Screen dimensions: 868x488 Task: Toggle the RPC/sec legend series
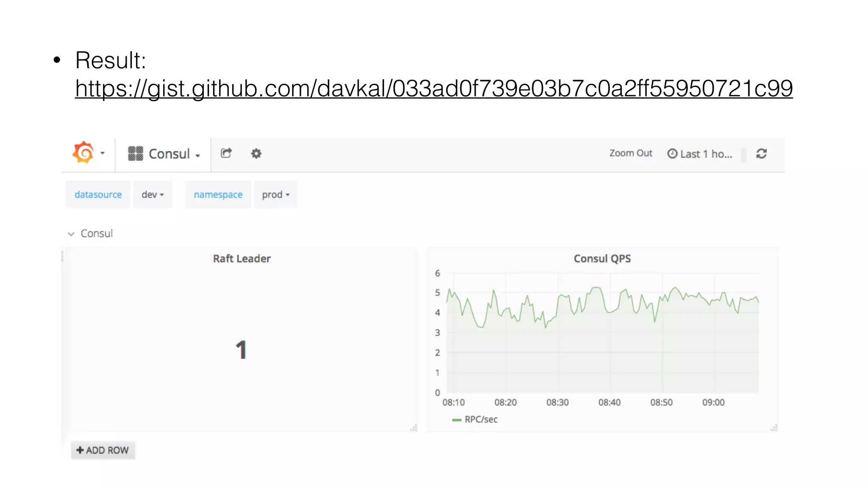tap(481, 419)
